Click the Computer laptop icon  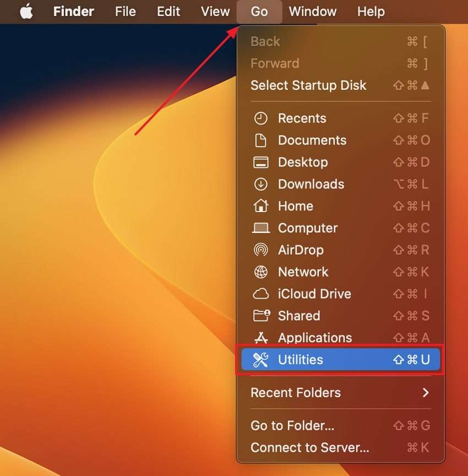pos(260,228)
